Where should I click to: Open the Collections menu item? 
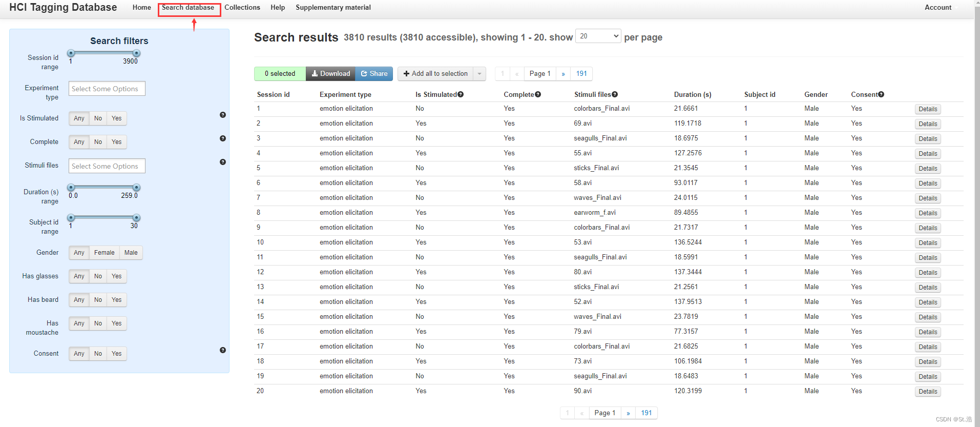pyautogui.click(x=242, y=8)
